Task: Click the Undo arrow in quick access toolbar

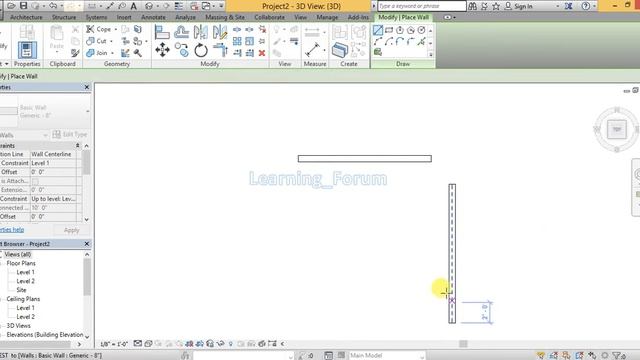Action: point(53,6)
